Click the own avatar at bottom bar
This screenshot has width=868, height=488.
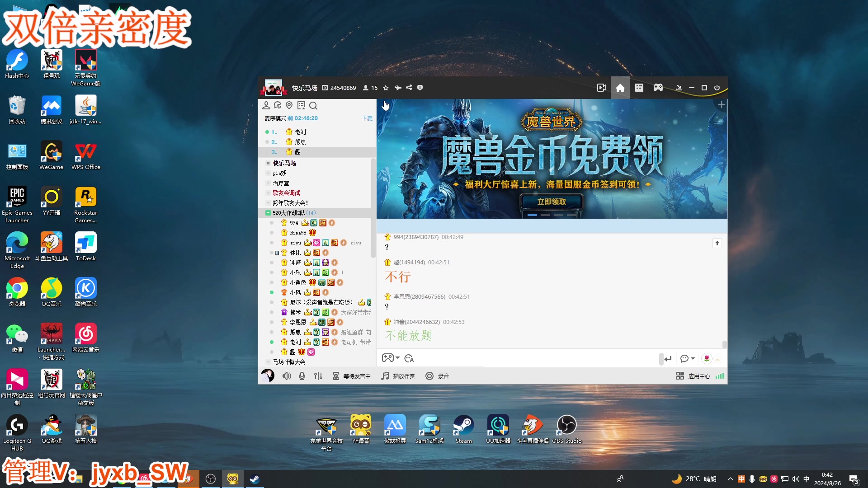[x=268, y=375]
